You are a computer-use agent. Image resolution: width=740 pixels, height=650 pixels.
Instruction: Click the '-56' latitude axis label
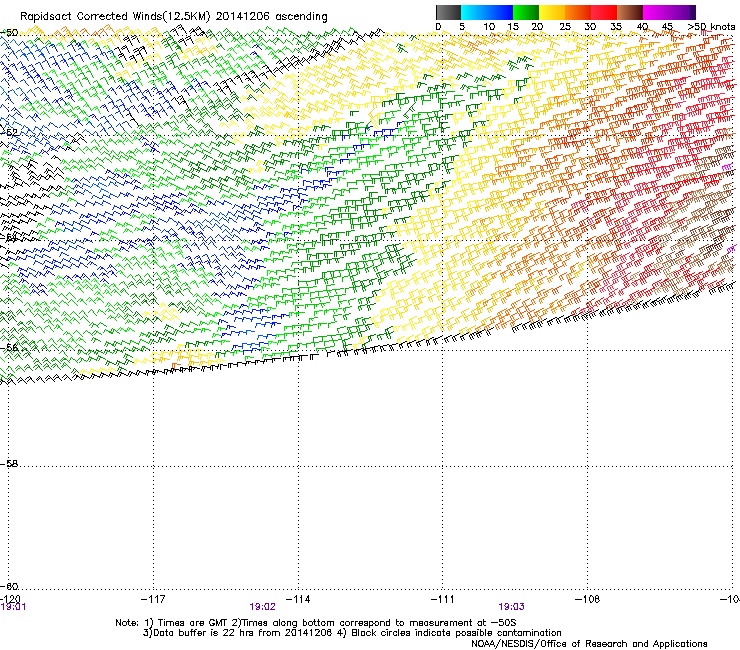point(9,348)
